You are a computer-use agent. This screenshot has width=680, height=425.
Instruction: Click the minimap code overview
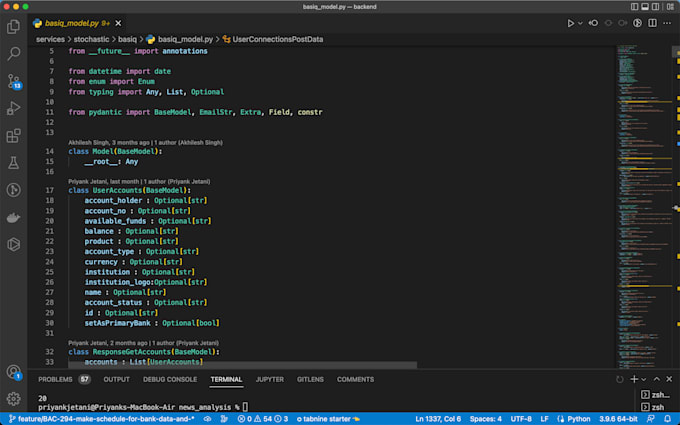click(x=644, y=206)
